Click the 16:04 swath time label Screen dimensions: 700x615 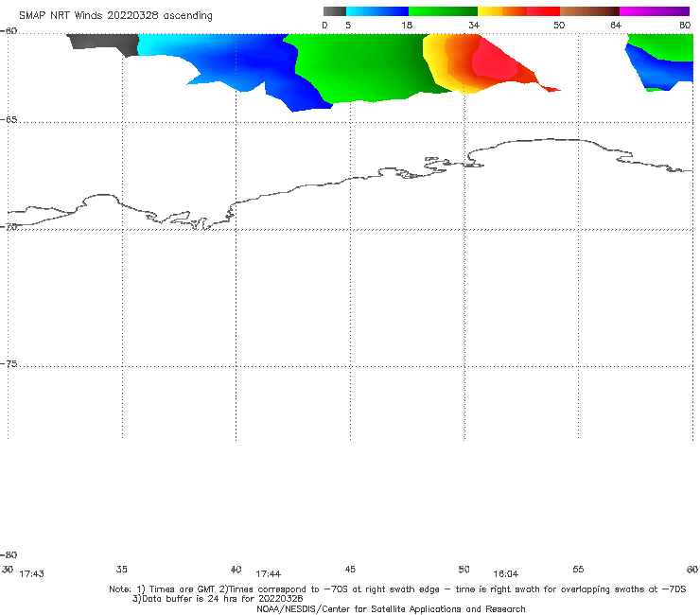coord(505,573)
